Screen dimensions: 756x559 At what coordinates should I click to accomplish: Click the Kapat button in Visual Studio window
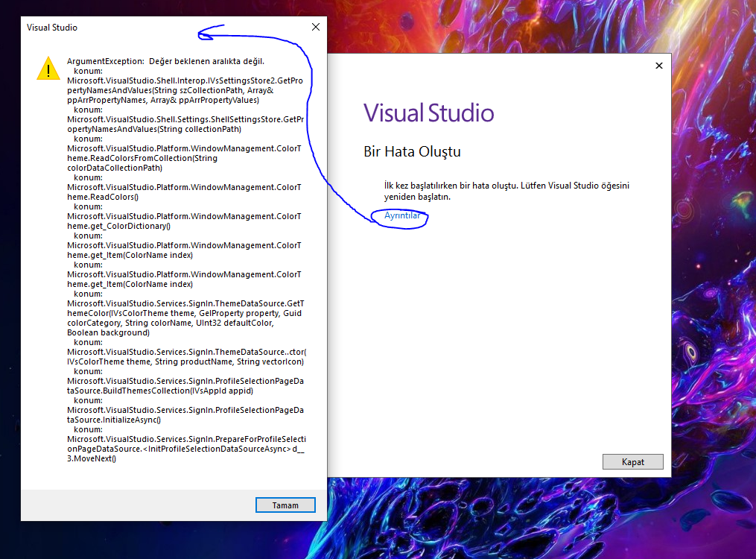632,461
